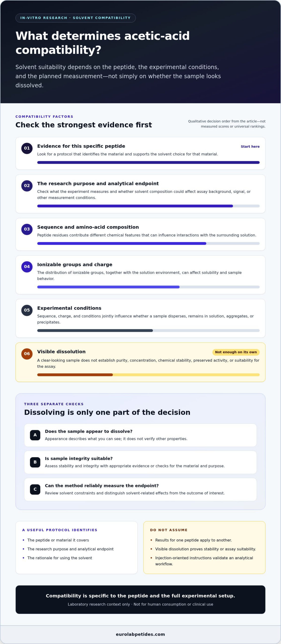Click the 'Start here' label

click(250, 147)
